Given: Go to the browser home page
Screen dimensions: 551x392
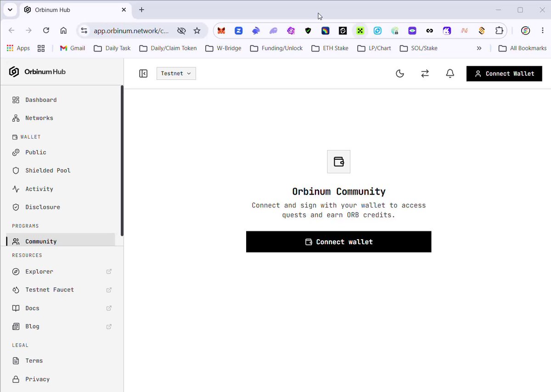Looking at the screenshot, I should (63, 30).
